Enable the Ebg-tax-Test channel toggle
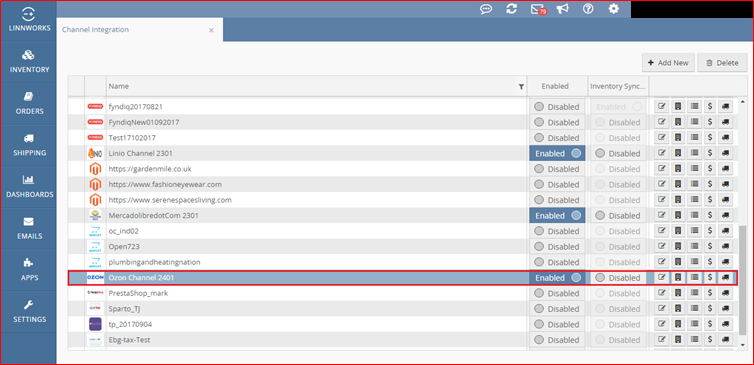Viewport: 754px width, 365px height. (x=557, y=340)
